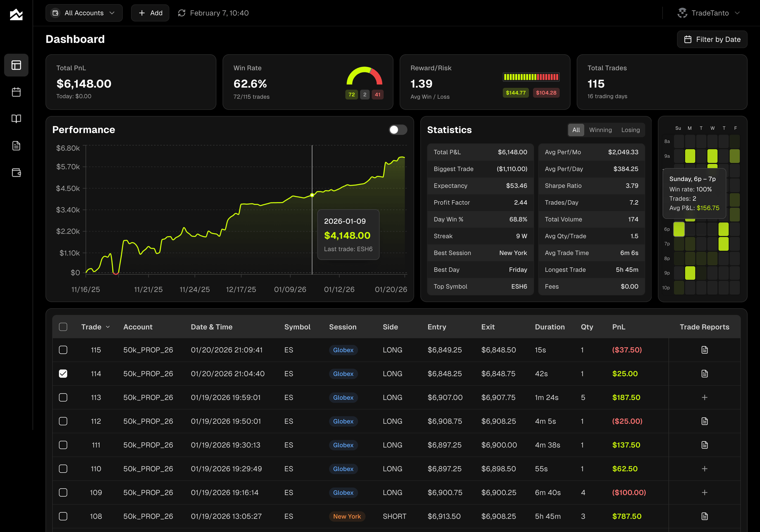Switch Statistics to the Losing tab
Screen dimensions: 760x532
pyautogui.click(x=630, y=130)
